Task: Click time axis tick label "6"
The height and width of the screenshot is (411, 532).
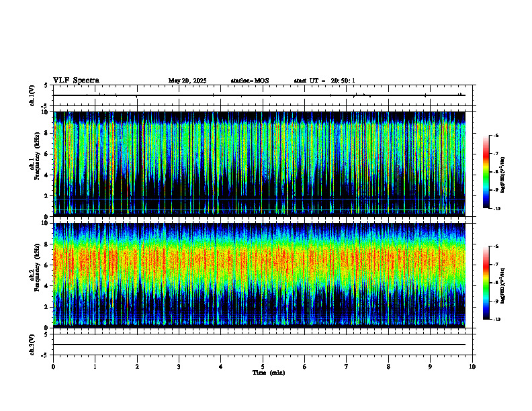Action: point(305,367)
